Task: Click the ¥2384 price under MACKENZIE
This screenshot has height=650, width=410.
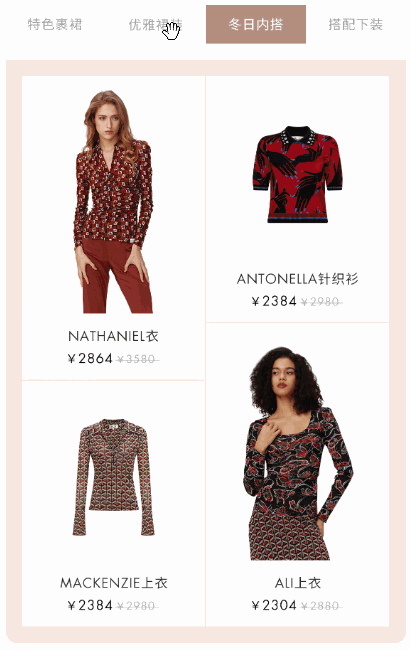Action: point(90,606)
